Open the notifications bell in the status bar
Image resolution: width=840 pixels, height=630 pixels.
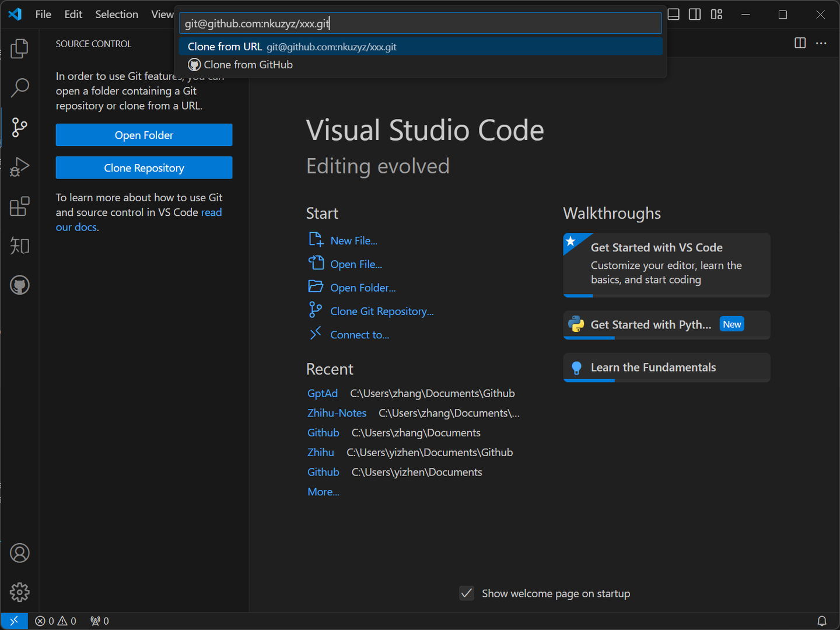coord(822,621)
